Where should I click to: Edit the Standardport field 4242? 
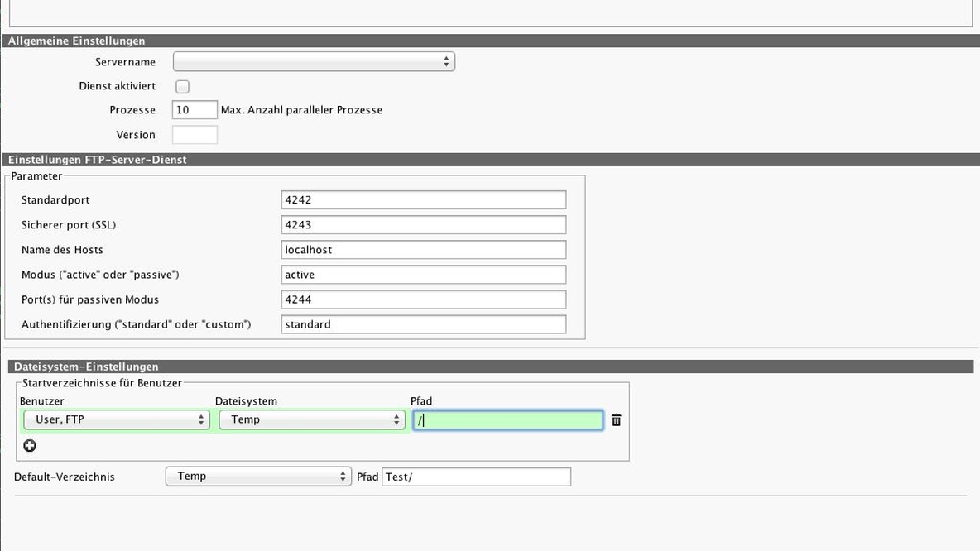424,200
